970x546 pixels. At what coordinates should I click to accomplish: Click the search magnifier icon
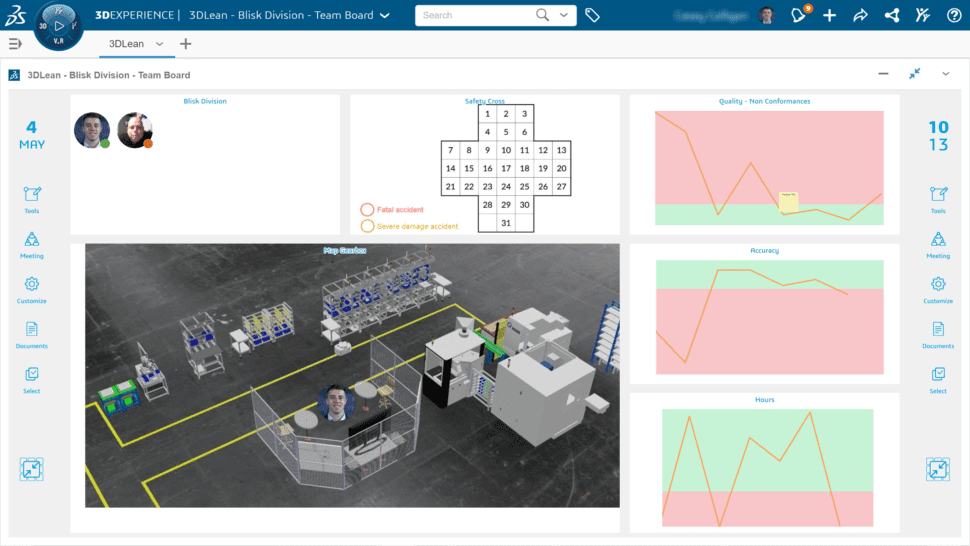(543, 15)
